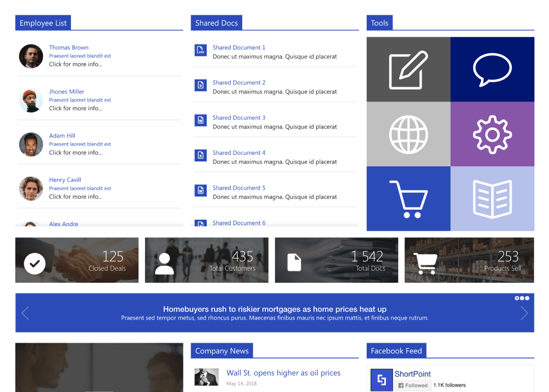The image size is (549, 392).
Task: Open the 1 542 Total Docs card
Action: (337, 260)
